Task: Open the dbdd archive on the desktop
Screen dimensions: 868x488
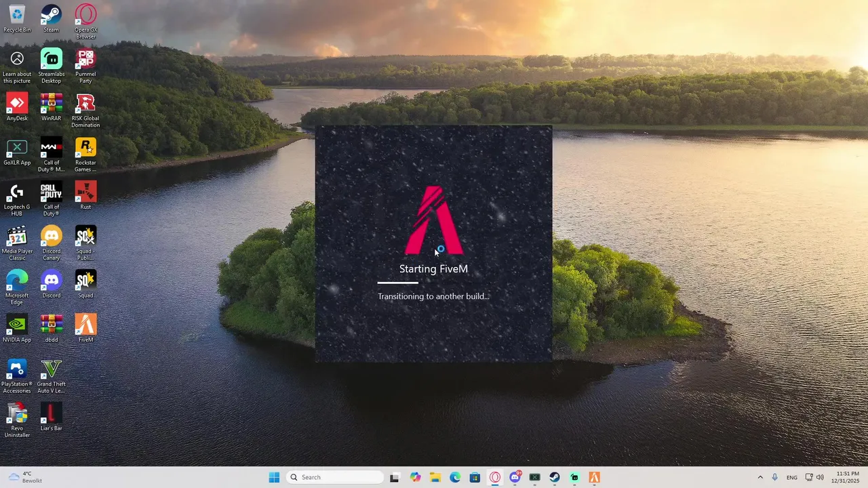Action: (x=51, y=328)
